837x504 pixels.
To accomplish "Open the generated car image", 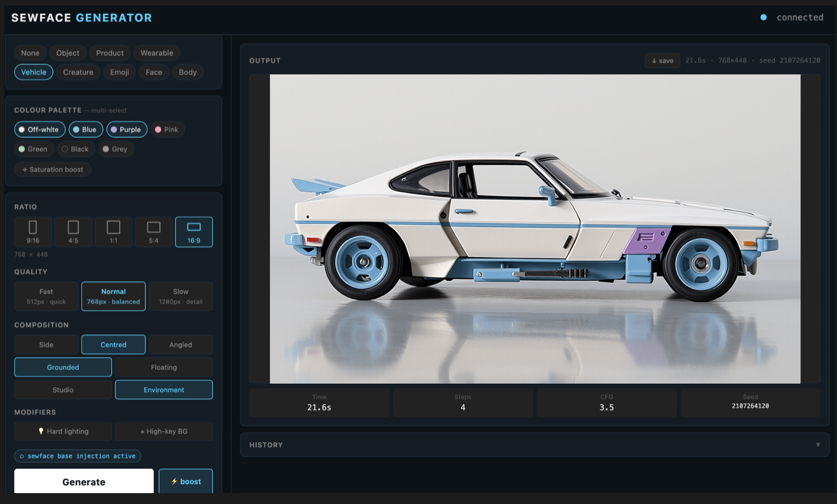I will pos(535,229).
